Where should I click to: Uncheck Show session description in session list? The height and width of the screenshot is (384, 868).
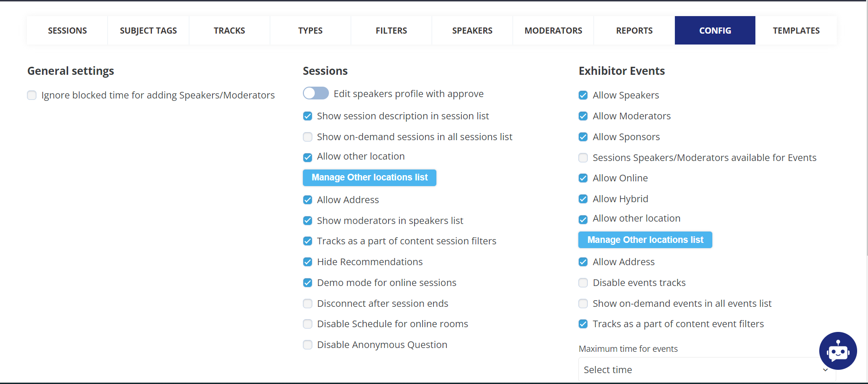[x=308, y=116]
